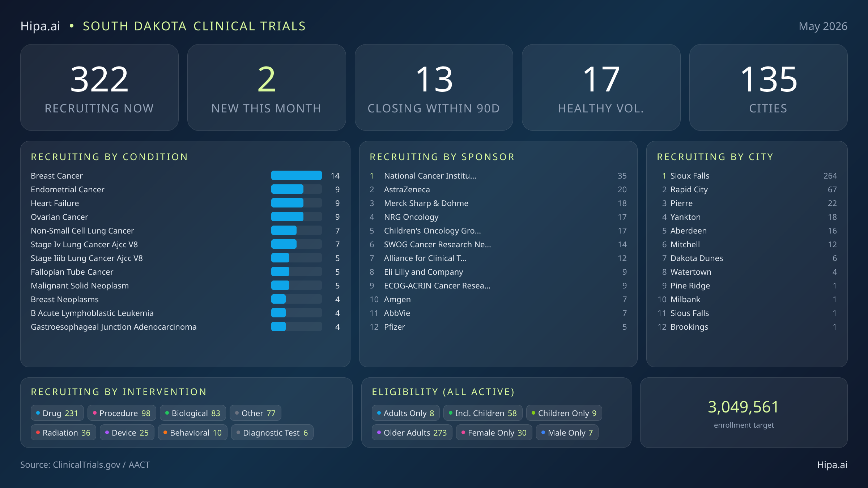The image size is (868, 488).
Task: Select the Device 25 chip
Action: (127, 432)
